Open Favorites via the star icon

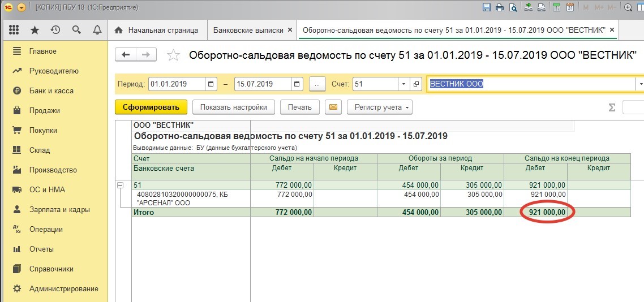click(35, 30)
